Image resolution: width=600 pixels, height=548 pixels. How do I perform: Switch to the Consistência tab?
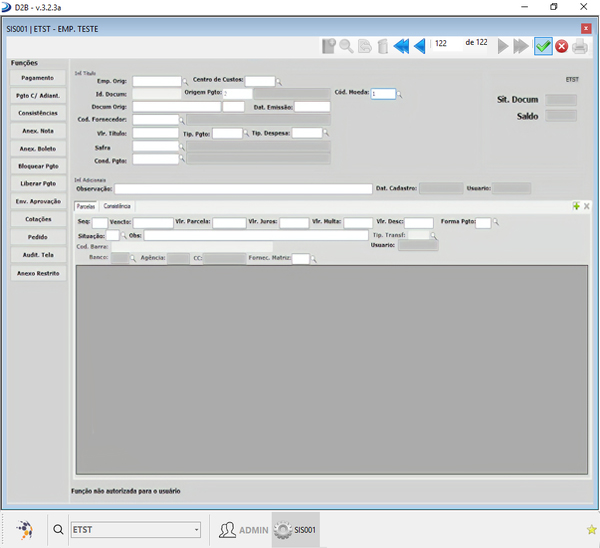[x=117, y=206]
